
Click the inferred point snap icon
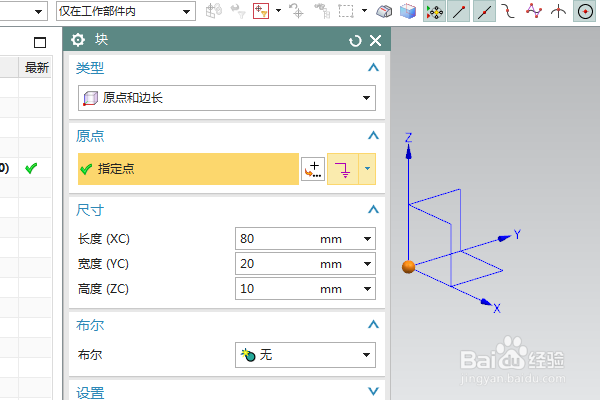(342, 169)
